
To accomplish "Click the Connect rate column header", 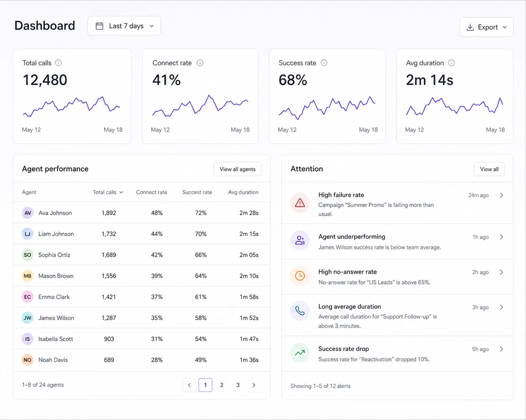I will click(152, 192).
